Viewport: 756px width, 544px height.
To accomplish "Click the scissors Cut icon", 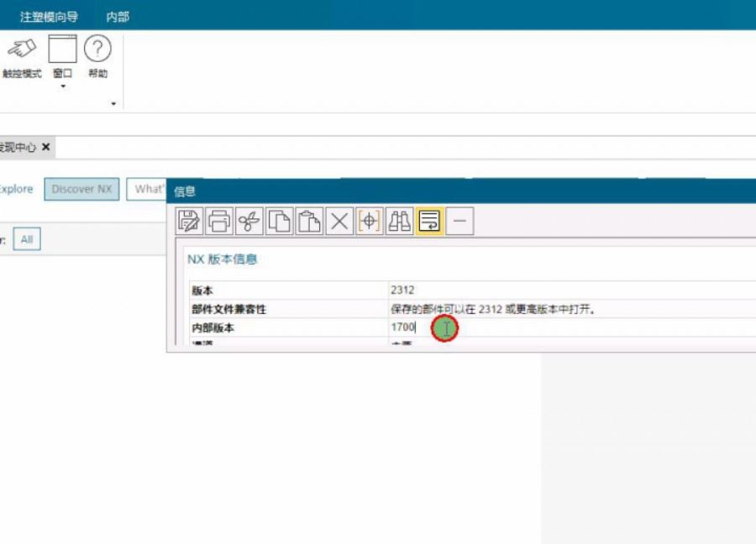I will 249,222.
